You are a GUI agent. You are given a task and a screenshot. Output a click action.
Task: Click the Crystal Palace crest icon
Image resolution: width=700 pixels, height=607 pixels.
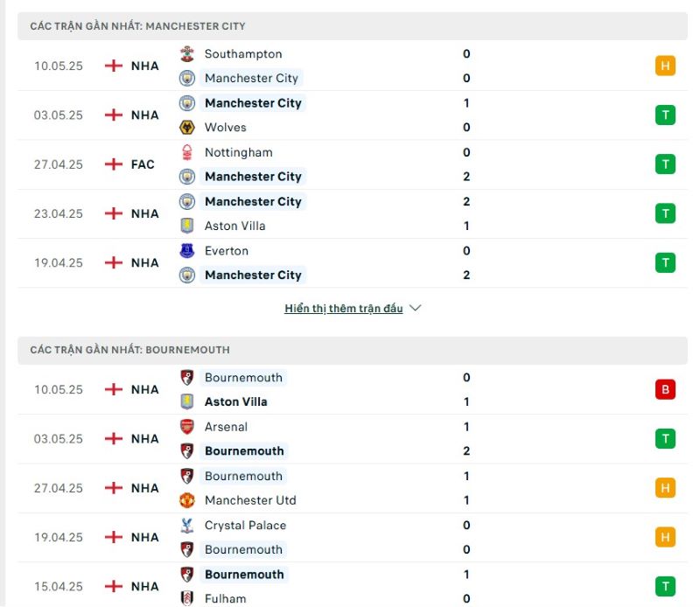tap(187, 526)
